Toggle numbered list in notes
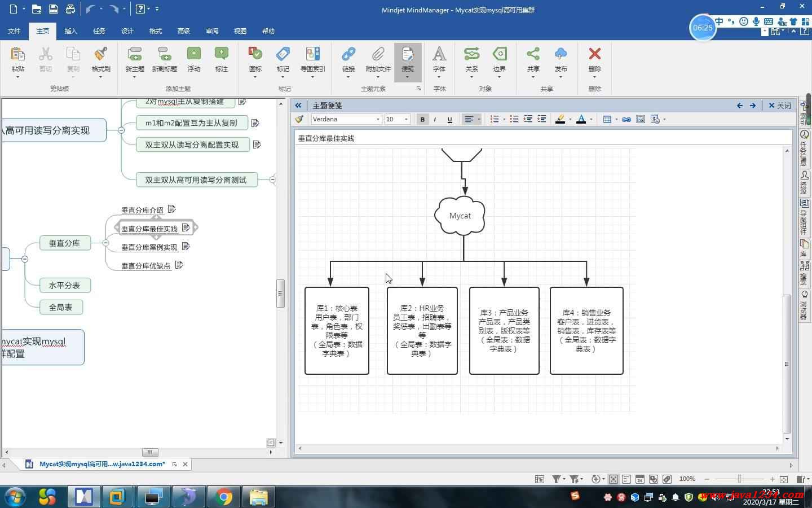Image resolution: width=812 pixels, height=508 pixels. tap(495, 119)
